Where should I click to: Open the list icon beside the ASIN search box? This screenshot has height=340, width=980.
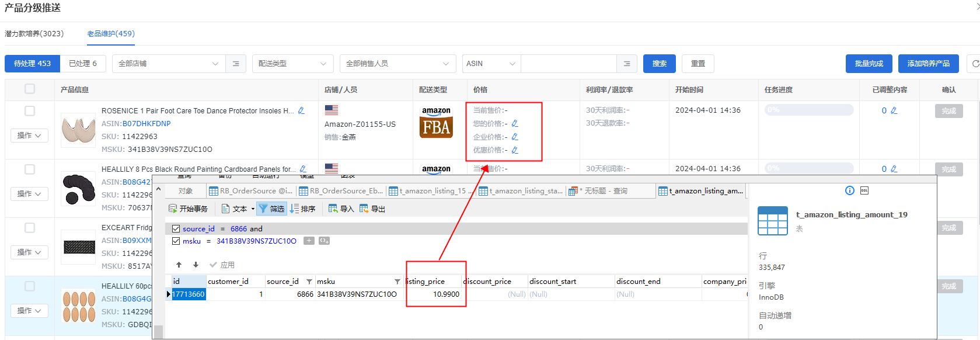pos(627,64)
